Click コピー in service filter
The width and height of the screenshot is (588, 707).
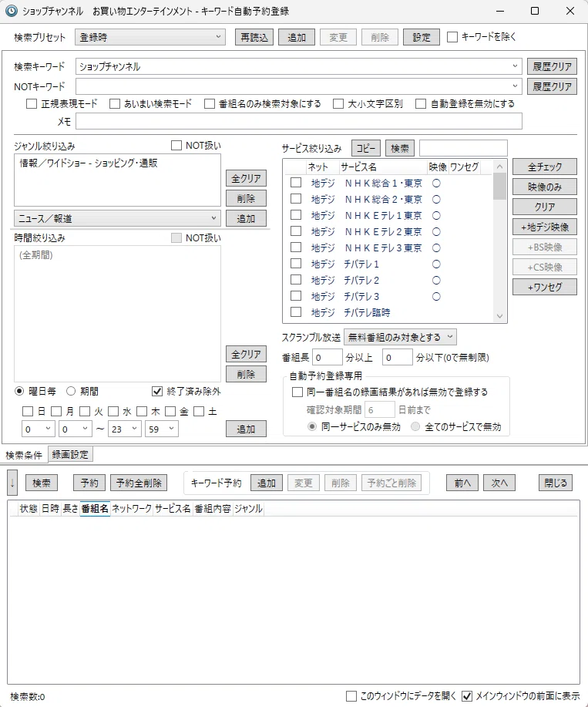tap(365, 148)
